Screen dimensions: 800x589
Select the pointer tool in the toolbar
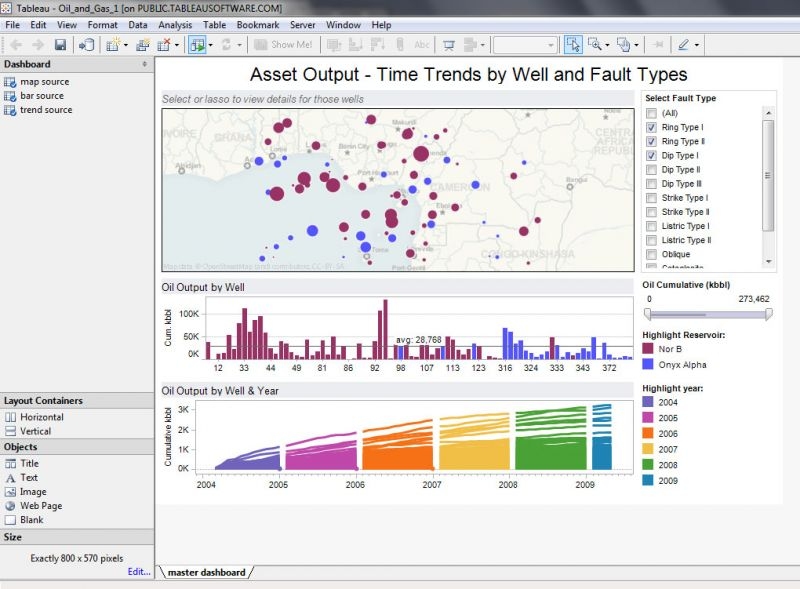(x=573, y=45)
